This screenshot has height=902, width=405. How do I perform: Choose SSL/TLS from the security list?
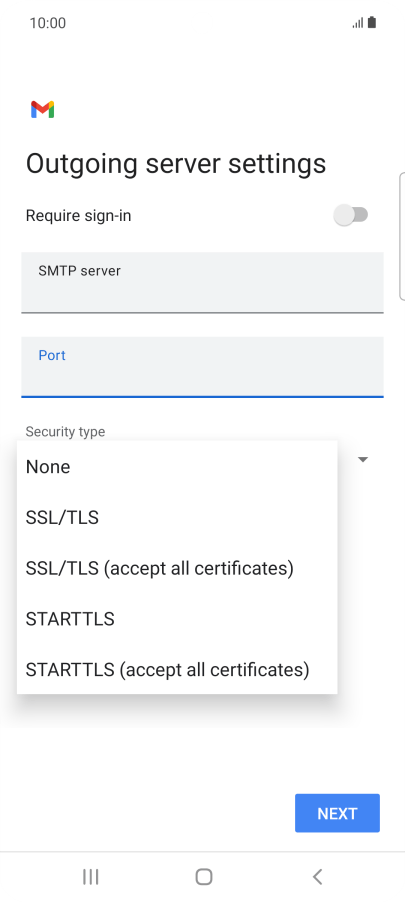177,517
